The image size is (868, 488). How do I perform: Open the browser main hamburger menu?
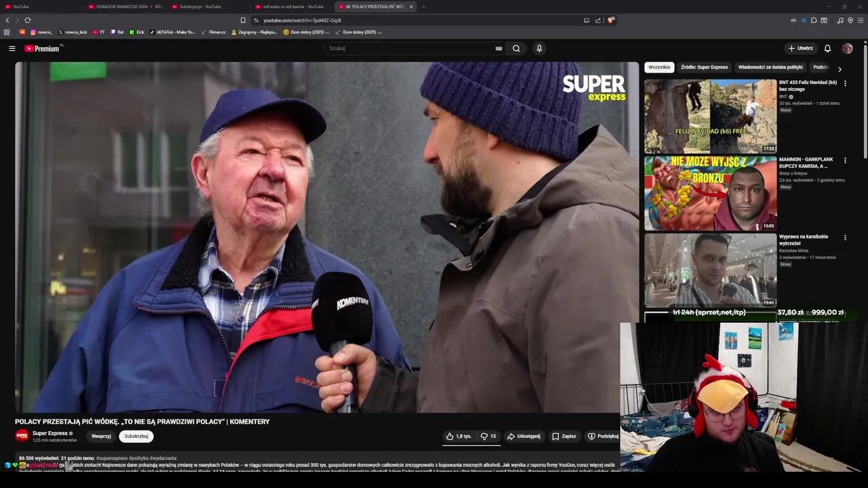[861, 20]
